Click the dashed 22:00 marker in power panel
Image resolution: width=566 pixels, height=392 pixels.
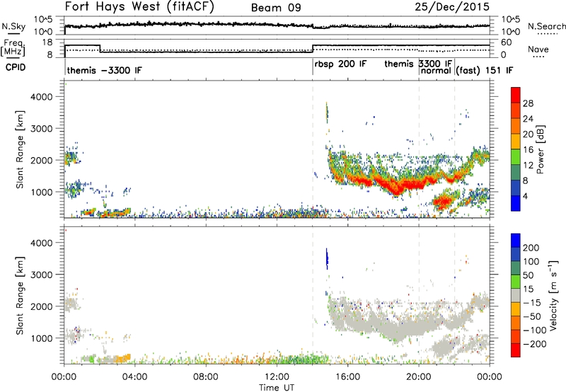click(454, 149)
